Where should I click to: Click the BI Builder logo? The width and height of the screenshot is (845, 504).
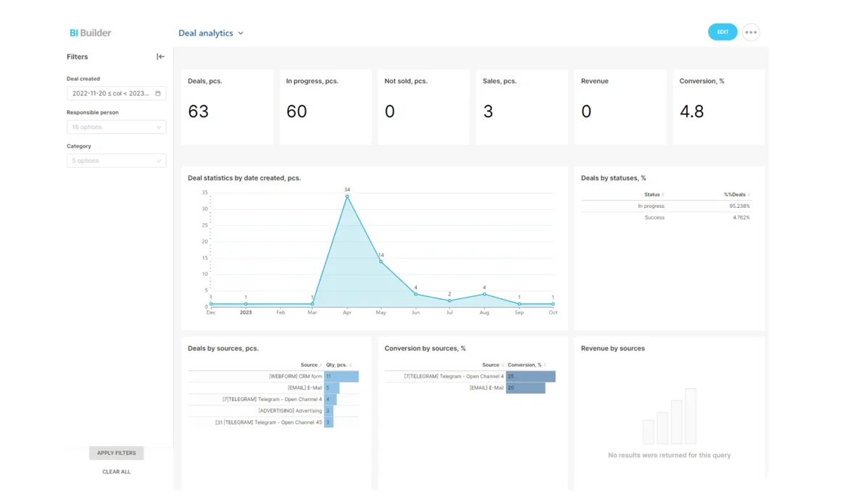(x=91, y=33)
